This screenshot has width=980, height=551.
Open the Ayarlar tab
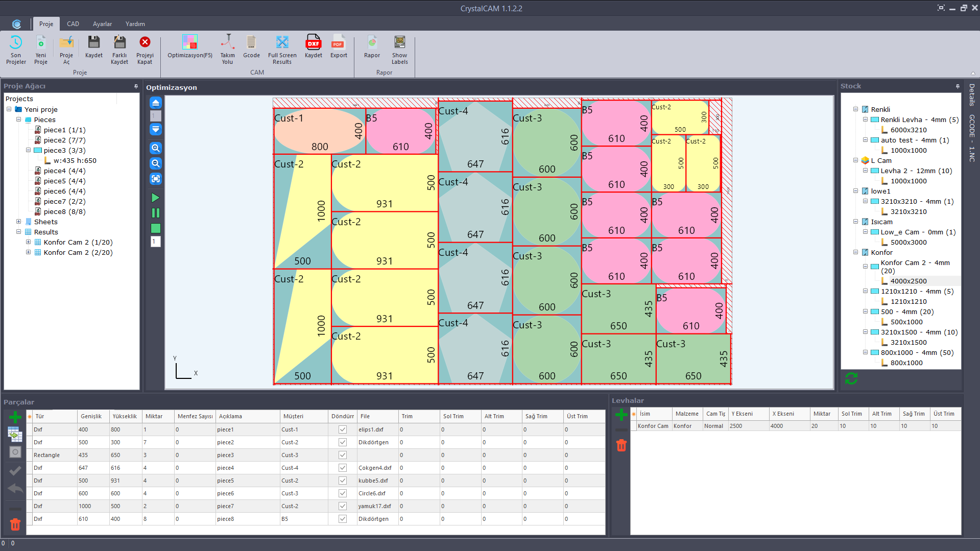102,24
